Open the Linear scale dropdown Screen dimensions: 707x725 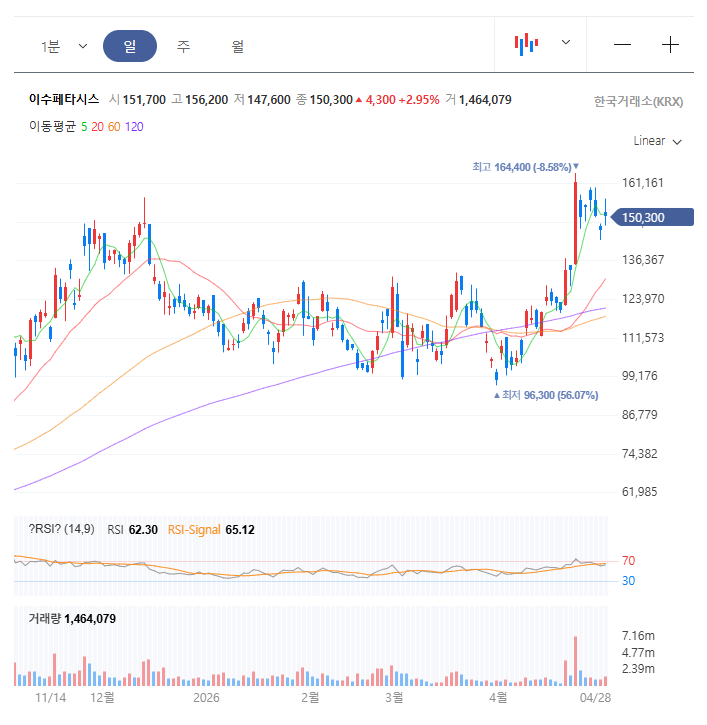657,141
